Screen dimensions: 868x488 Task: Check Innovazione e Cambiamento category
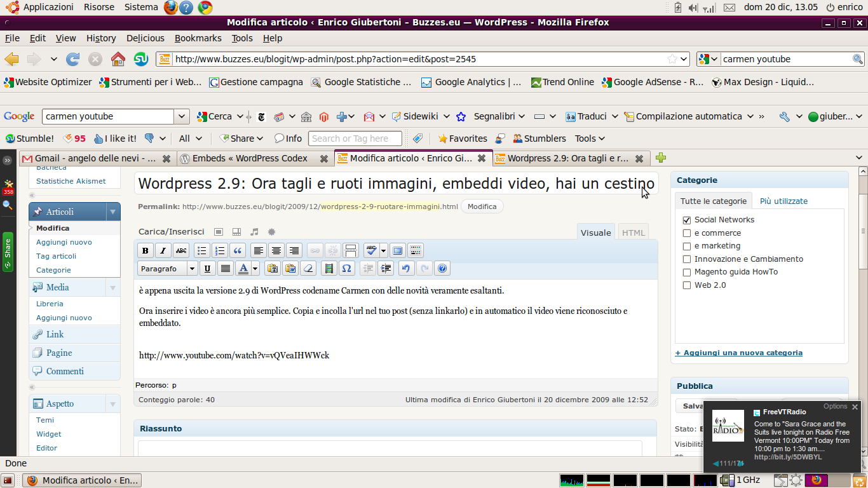[x=686, y=259]
